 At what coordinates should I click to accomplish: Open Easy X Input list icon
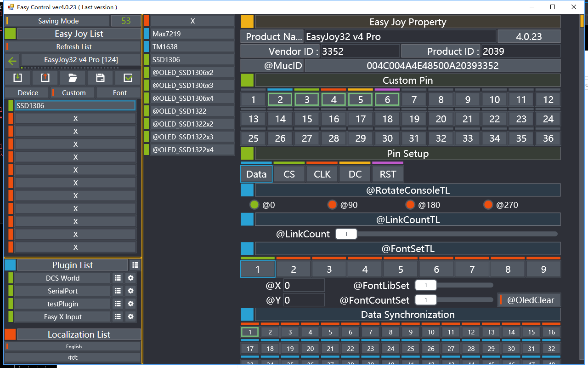tap(118, 316)
